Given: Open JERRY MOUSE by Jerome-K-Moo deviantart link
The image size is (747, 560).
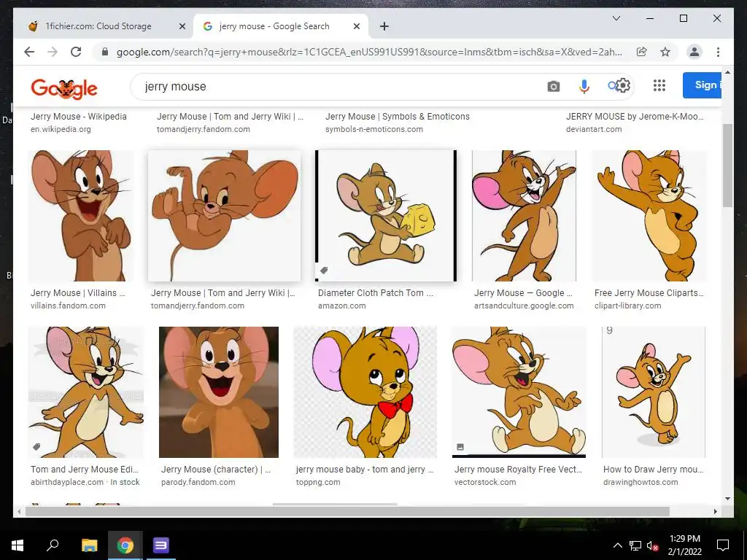Looking at the screenshot, I should (x=635, y=117).
